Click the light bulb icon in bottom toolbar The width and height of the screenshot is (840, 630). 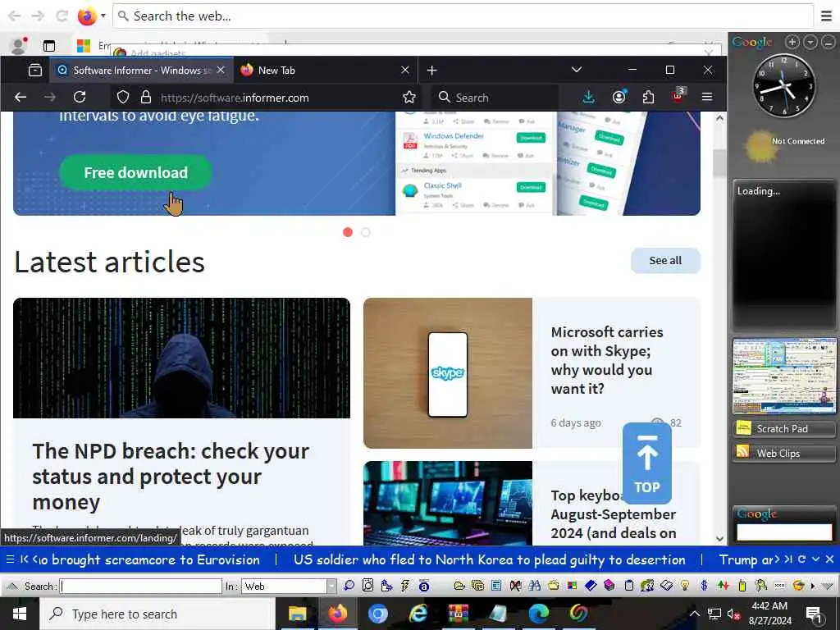click(x=685, y=586)
